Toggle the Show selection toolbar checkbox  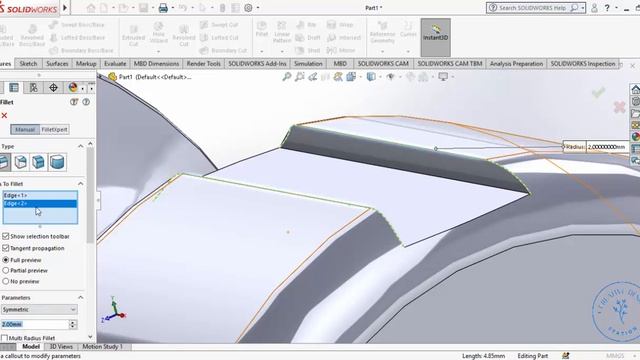[6, 236]
